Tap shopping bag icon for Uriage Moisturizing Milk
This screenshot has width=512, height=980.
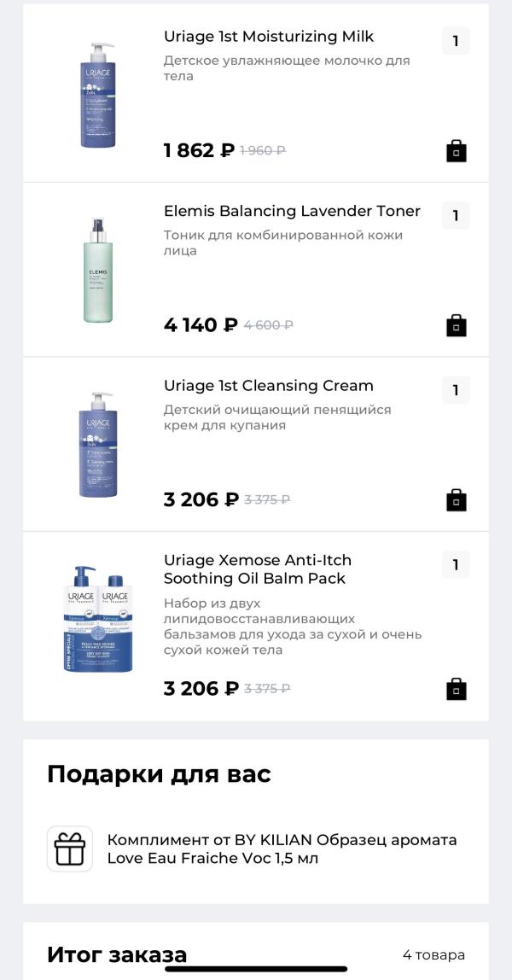457,151
